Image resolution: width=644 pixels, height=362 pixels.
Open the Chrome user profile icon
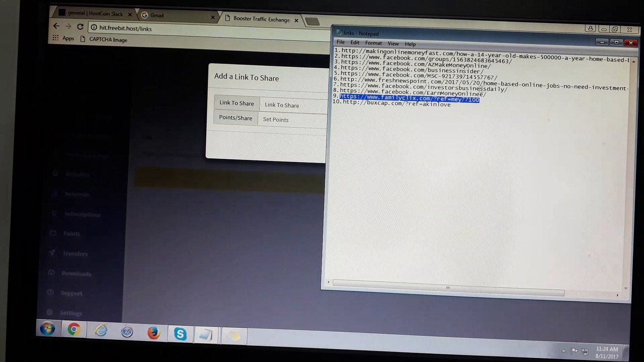tap(590, 29)
